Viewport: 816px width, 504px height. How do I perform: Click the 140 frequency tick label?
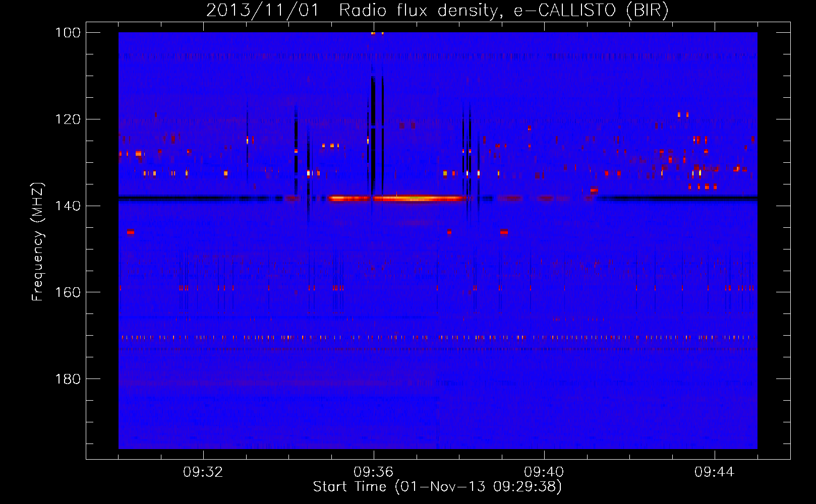click(69, 206)
